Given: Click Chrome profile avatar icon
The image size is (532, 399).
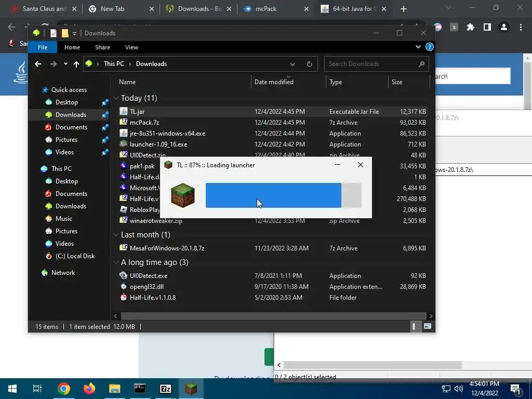Looking at the screenshot, I should (504, 27).
